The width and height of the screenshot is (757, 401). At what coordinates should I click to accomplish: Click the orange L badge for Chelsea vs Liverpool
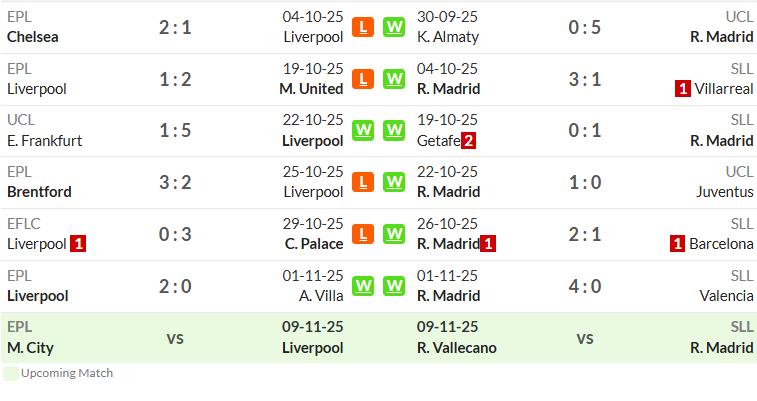tap(363, 27)
